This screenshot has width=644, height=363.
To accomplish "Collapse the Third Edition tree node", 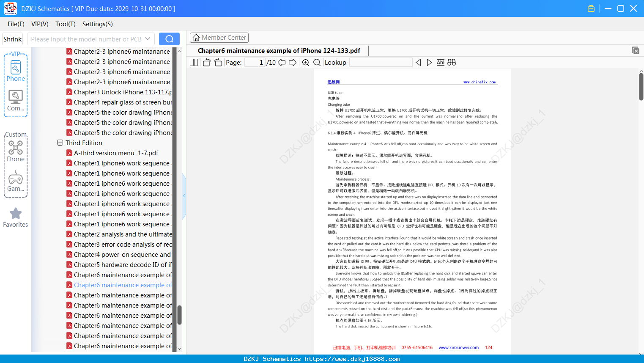I will [60, 143].
